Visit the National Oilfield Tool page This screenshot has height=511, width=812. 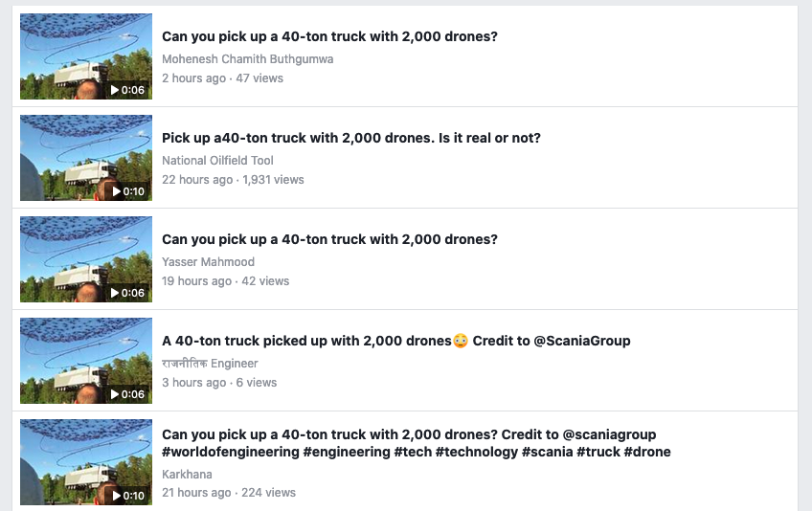[217, 161]
